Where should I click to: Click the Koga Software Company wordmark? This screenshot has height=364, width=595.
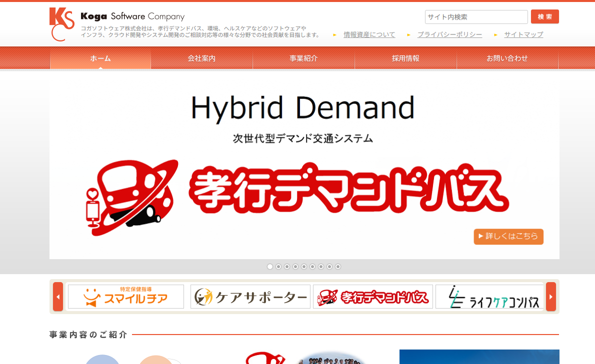point(132,16)
